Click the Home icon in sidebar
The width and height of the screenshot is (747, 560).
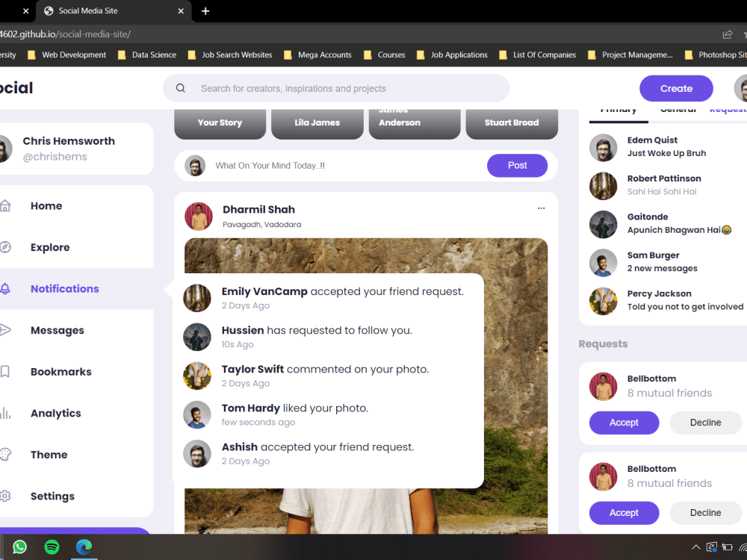5,206
